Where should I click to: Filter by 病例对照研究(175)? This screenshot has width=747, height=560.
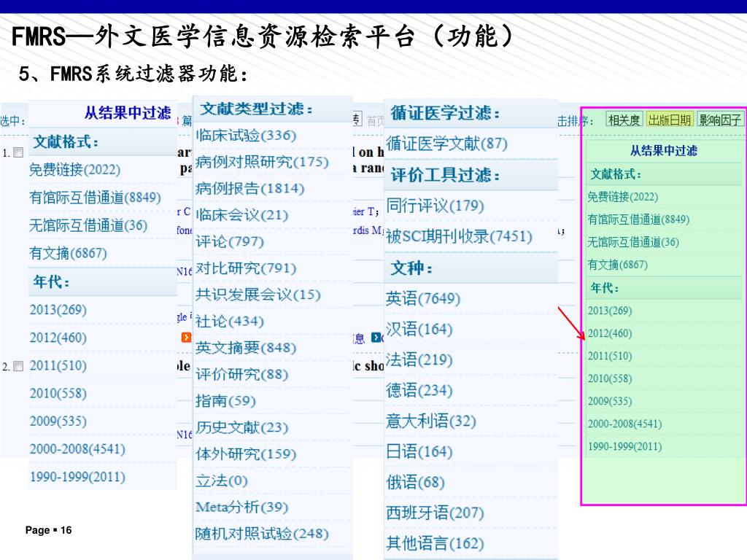(262, 162)
